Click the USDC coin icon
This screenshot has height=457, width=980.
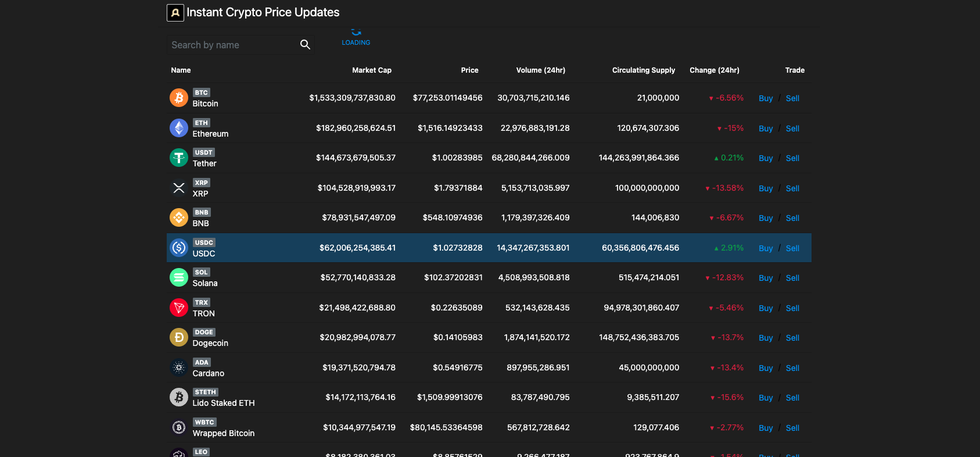tap(179, 248)
